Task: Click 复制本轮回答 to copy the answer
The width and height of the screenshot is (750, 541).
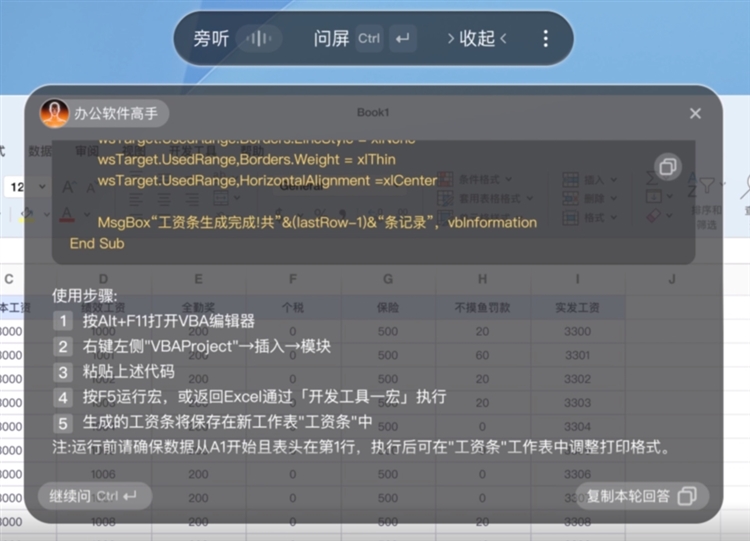Action: tap(640, 496)
